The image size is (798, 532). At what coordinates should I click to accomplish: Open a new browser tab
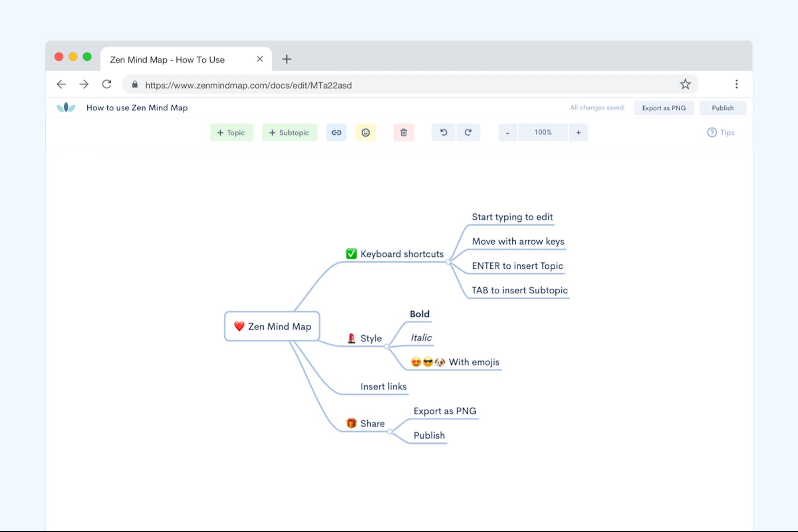(287, 59)
